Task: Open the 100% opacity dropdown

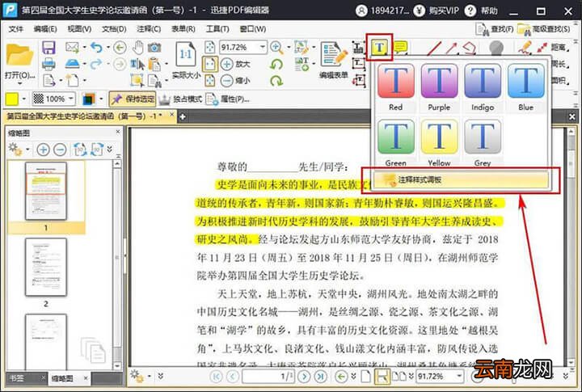Action: click(x=70, y=99)
